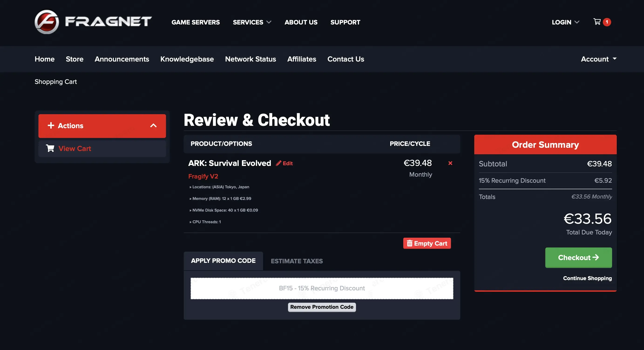Open Announcements page

click(122, 59)
